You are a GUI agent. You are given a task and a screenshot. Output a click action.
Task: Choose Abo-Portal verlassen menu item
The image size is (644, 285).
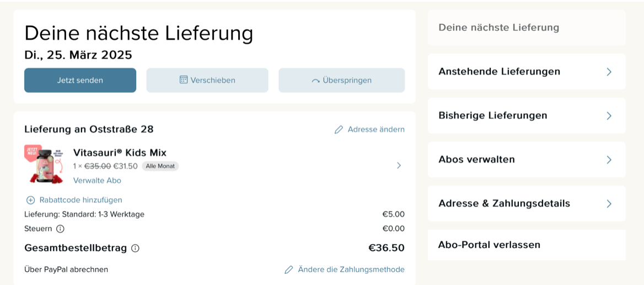[489, 245]
